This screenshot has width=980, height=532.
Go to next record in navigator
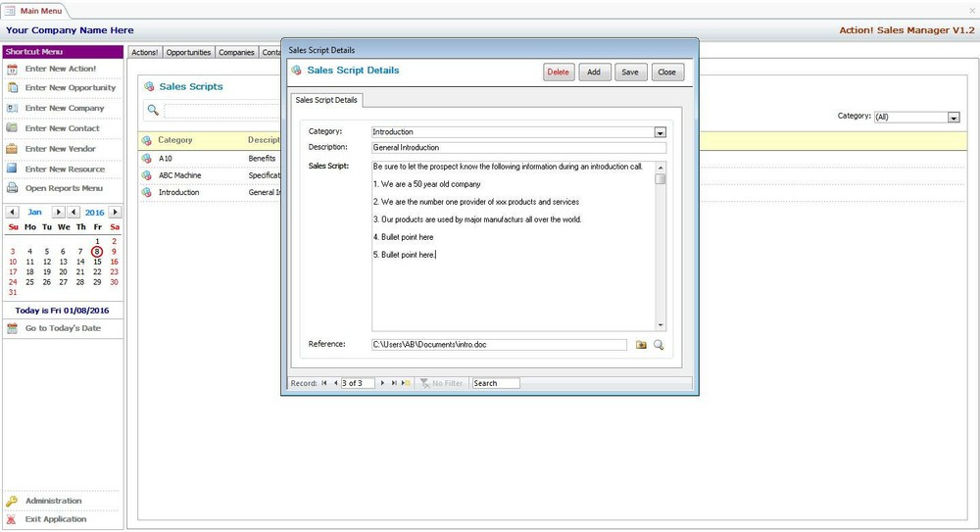tap(382, 383)
